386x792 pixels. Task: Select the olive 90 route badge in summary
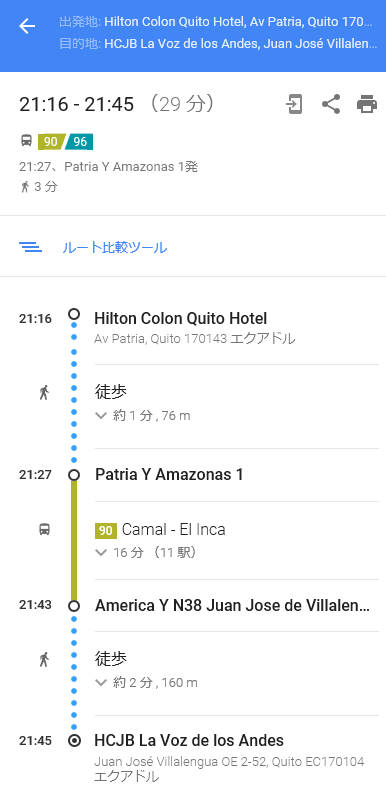tap(51, 141)
